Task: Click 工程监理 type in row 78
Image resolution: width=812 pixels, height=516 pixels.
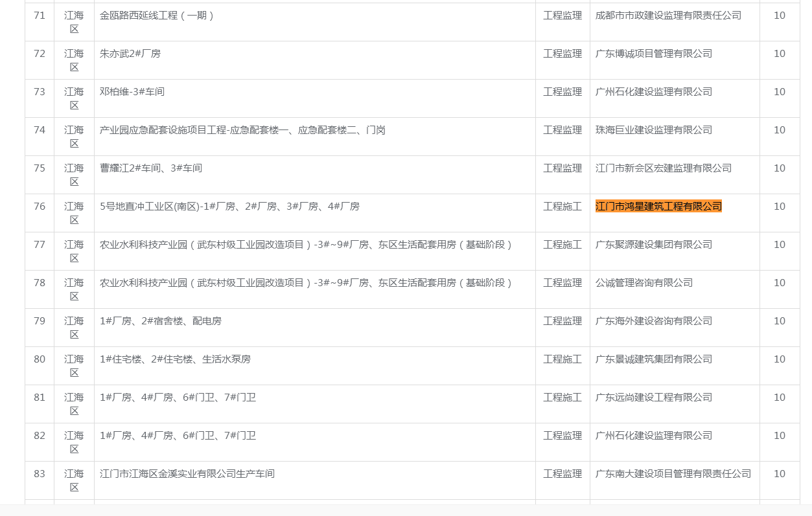Action: pos(563,283)
